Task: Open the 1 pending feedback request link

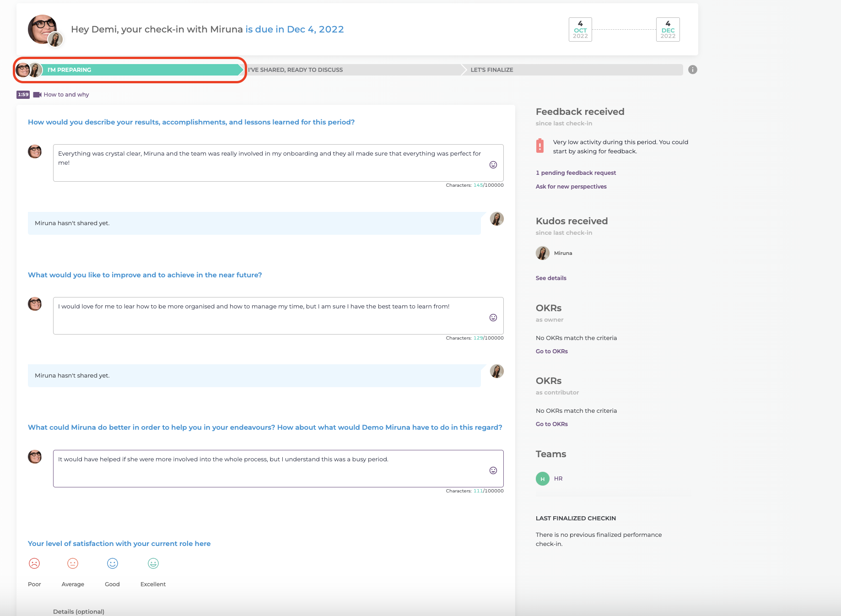Action: click(576, 173)
